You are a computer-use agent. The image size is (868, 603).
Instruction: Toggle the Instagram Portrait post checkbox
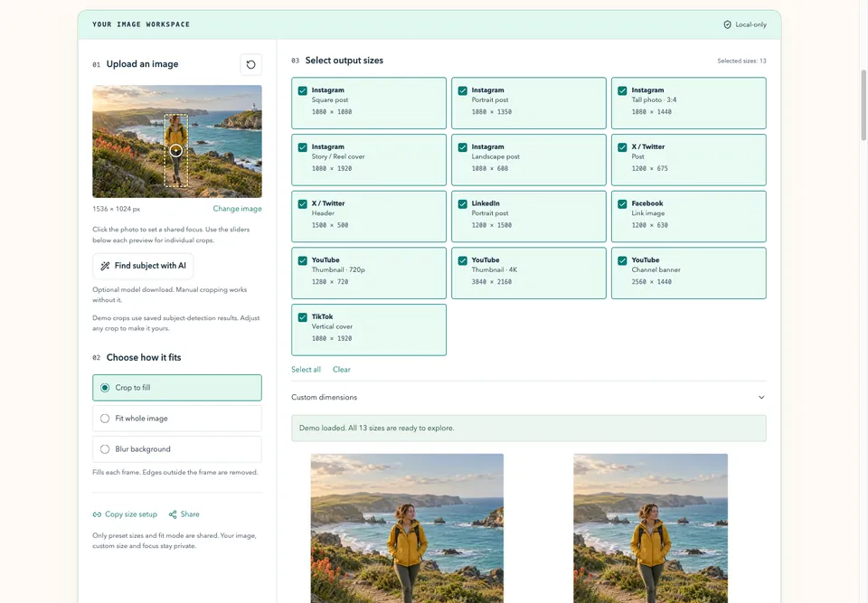[462, 90]
